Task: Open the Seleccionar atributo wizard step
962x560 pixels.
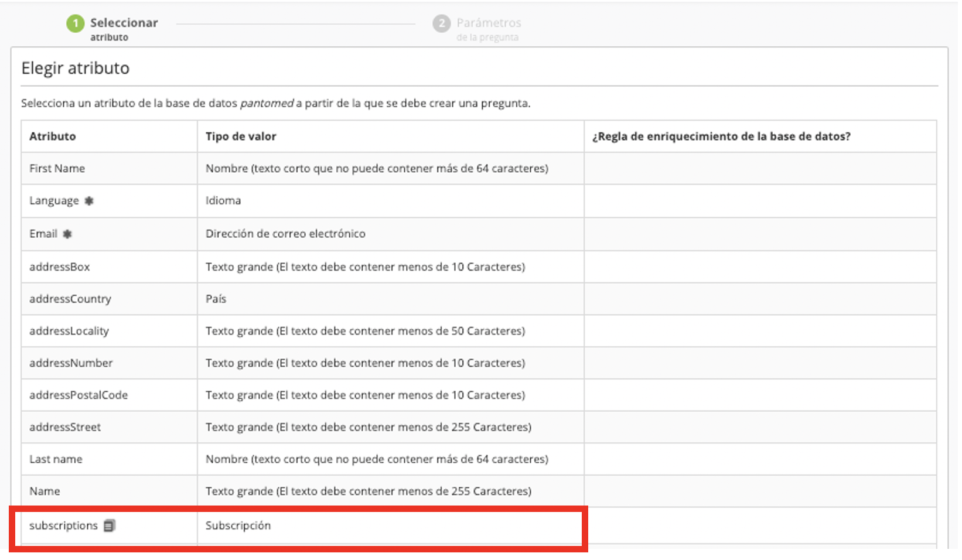Action: click(112, 29)
